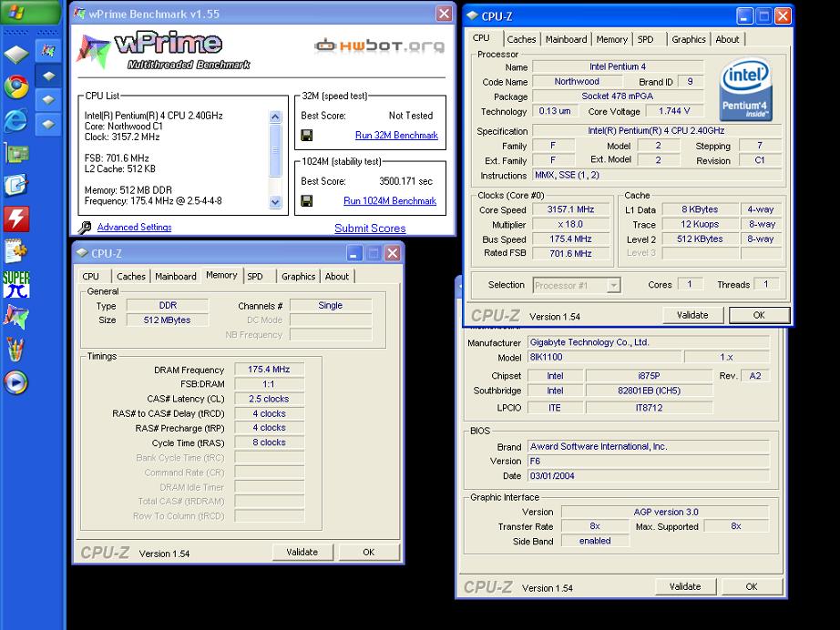Select the Rated FSB value 701.6 MHz
The image size is (840, 630).
coord(570,253)
